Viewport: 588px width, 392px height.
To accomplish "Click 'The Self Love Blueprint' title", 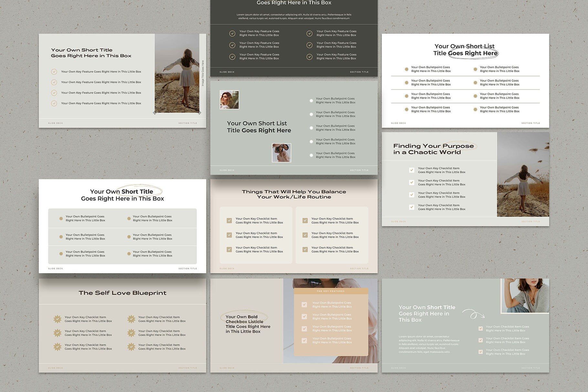I will click(122, 293).
